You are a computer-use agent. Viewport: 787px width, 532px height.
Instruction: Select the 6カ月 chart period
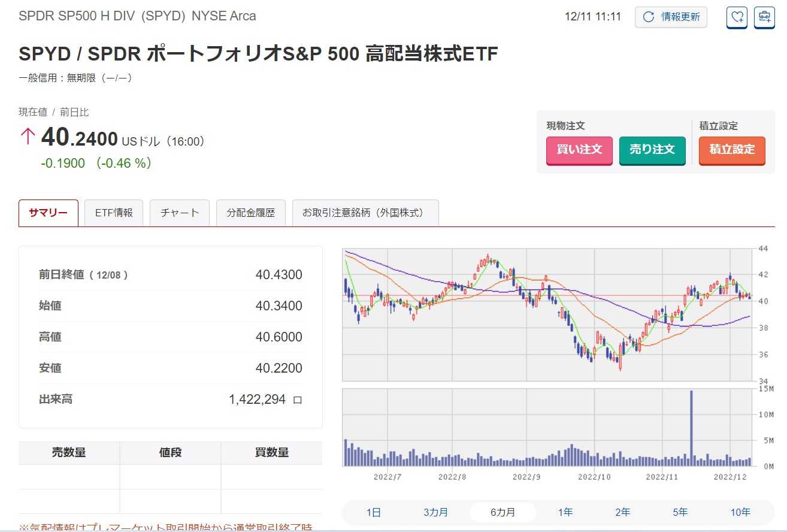(x=503, y=512)
